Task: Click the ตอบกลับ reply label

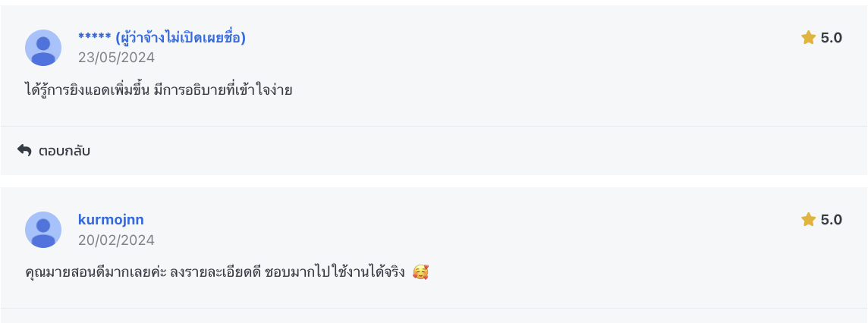Action: pos(64,150)
